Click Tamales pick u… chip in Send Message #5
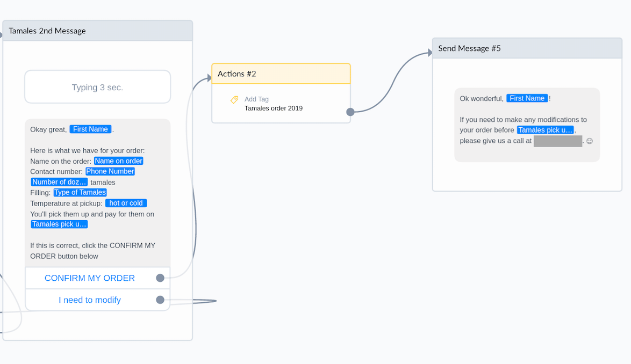Viewport: 631px width, 364px height. (546, 130)
